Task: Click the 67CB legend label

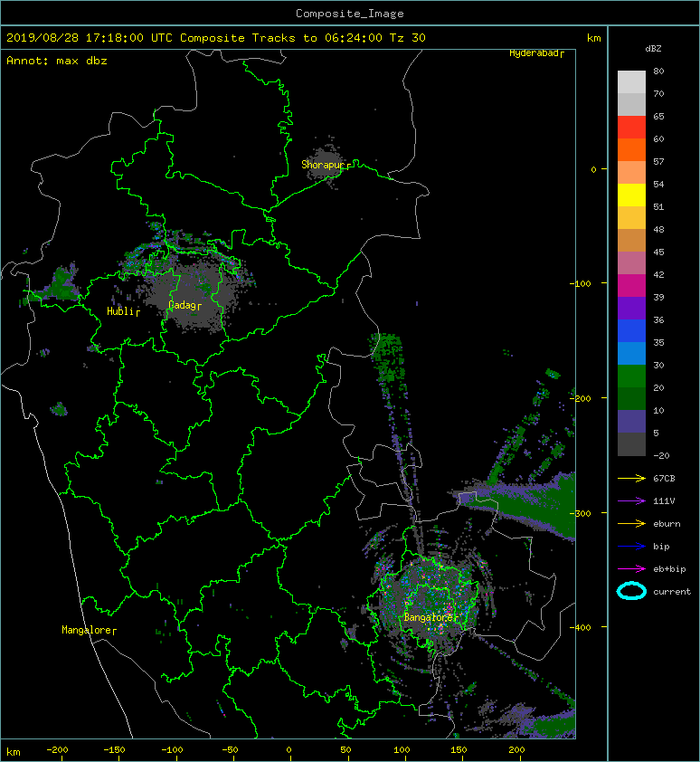Action: pyautogui.click(x=664, y=478)
